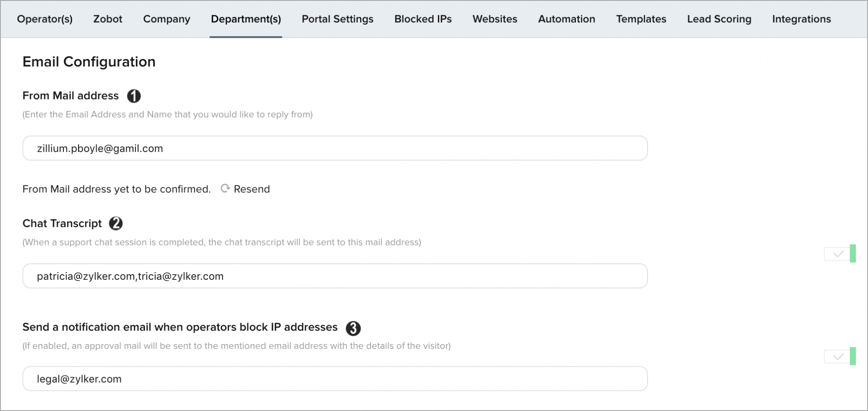Switch to the Blocked IPs tab
The width and height of the screenshot is (868, 411).
[x=423, y=19]
